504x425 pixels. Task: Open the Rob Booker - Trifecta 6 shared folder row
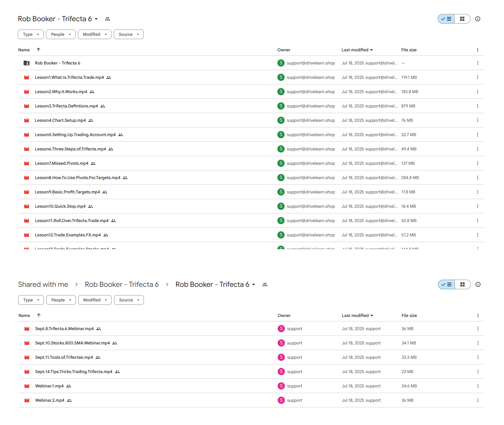(251, 63)
